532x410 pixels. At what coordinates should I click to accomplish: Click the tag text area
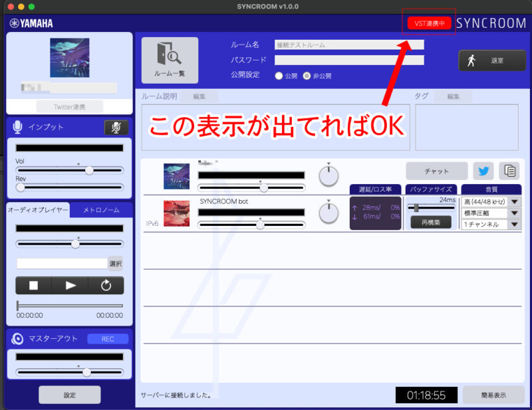[x=467, y=128]
